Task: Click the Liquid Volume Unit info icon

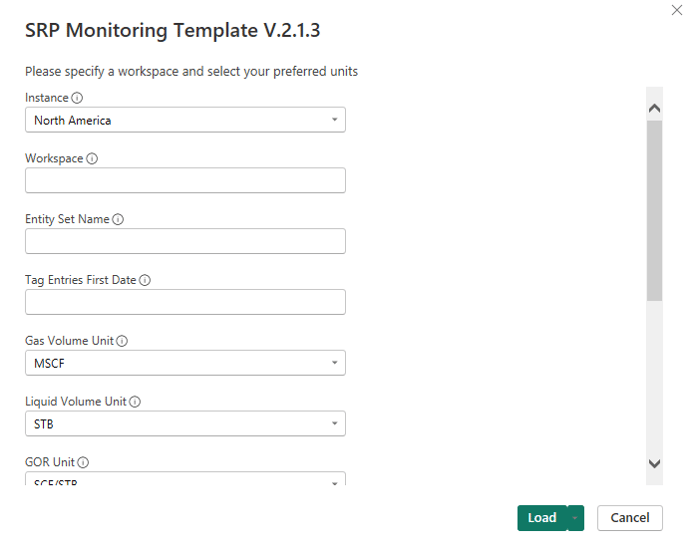Action: (x=135, y=401)
